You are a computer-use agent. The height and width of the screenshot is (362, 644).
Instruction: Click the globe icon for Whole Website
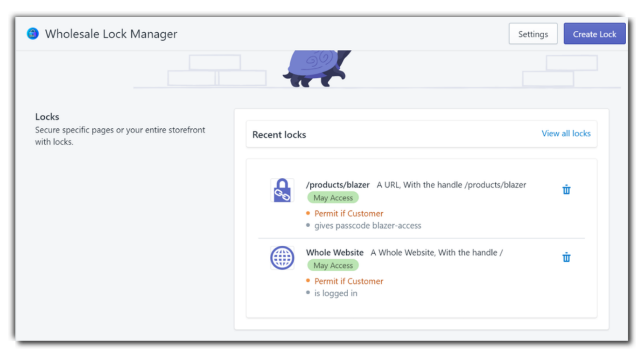[x=282, y=258]
